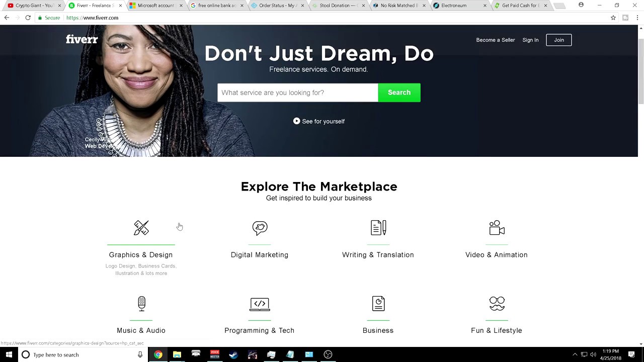Open the Music & Audio microphone icon
Image resolution: width=644 pixels, height=362 pixels.
click(141, 303)
